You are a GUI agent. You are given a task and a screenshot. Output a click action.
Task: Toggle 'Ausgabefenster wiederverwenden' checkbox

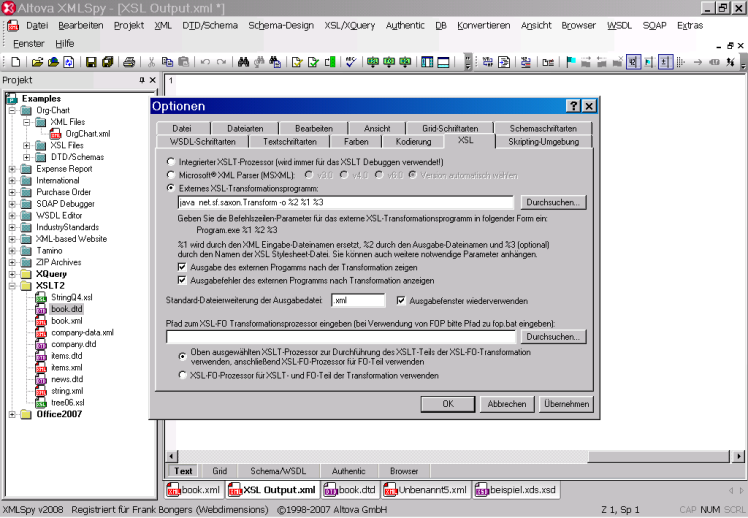click(x=401, y=300)
